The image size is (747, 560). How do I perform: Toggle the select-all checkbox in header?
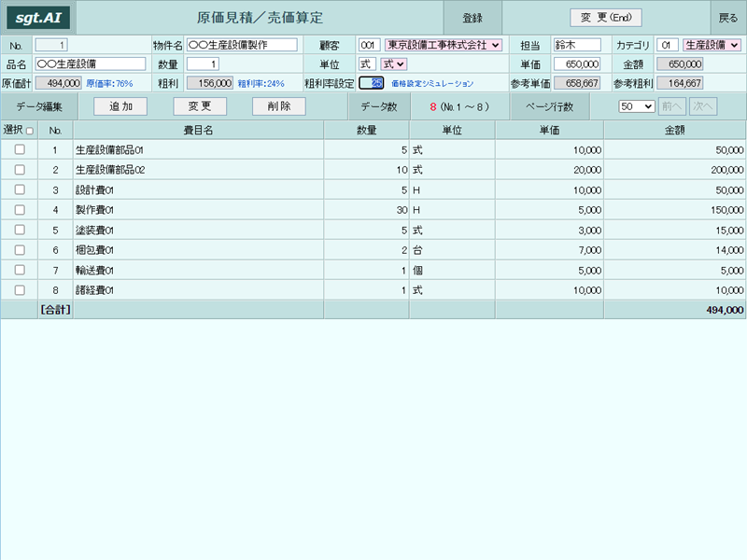pos(30,131)
